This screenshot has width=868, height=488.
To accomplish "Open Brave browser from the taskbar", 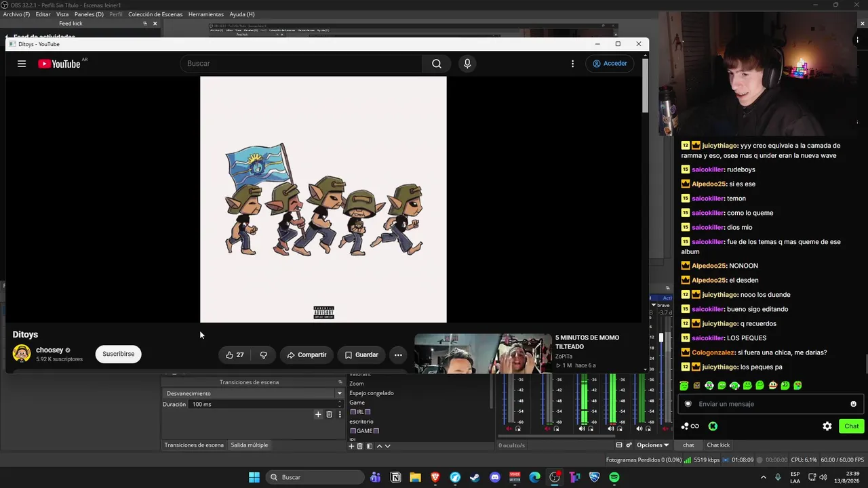I will pyautogui.click(x=435, y=477).
